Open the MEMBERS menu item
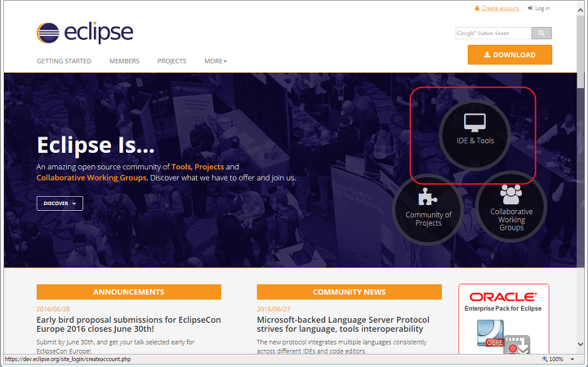Screen dimensions: 588x367 pos(124,60)
